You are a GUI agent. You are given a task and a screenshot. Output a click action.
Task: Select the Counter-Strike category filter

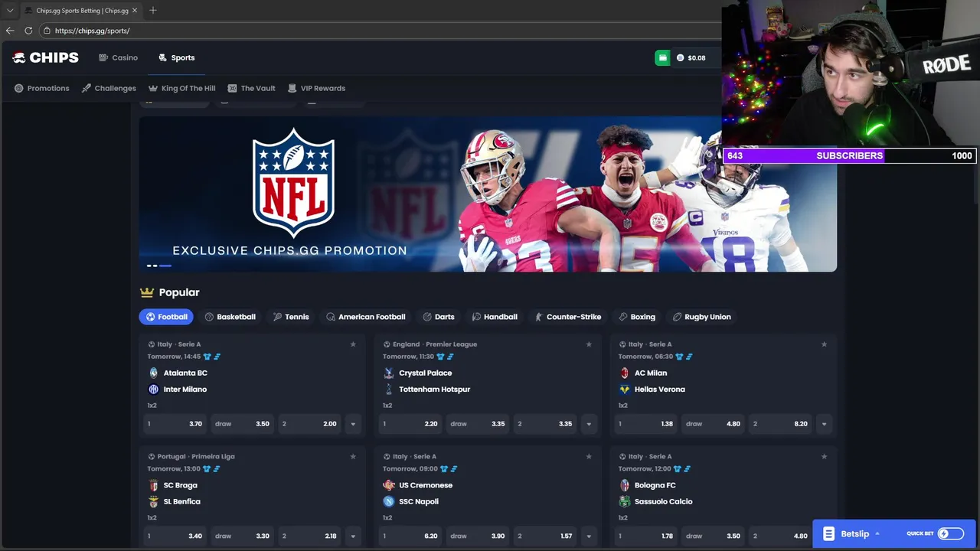(567, 317)
